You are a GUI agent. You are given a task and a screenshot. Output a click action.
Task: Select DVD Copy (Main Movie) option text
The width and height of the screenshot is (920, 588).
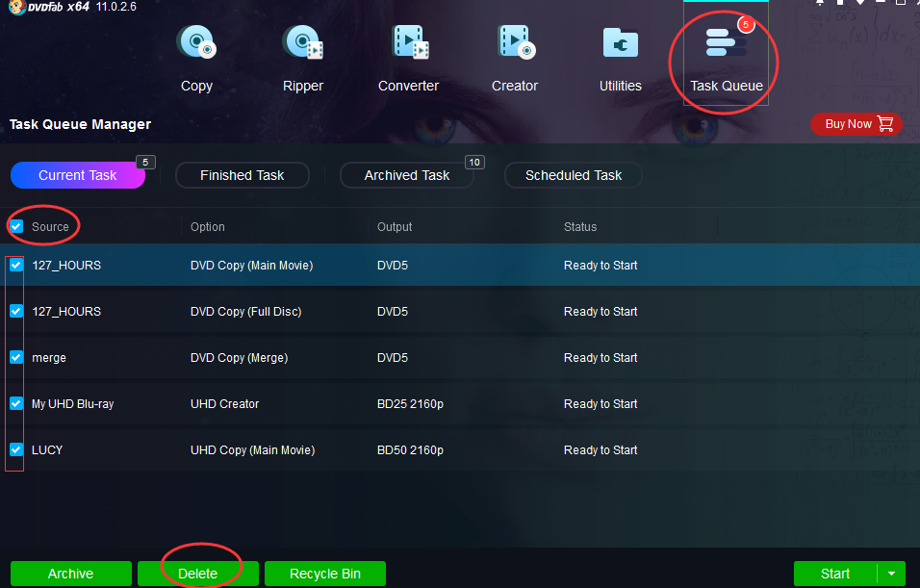point(252,266)
